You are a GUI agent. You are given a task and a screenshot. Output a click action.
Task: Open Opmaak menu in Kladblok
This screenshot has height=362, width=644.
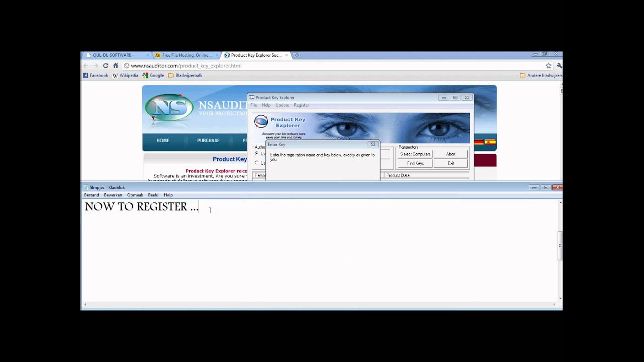pyautogui.click(x=135, y=195)
